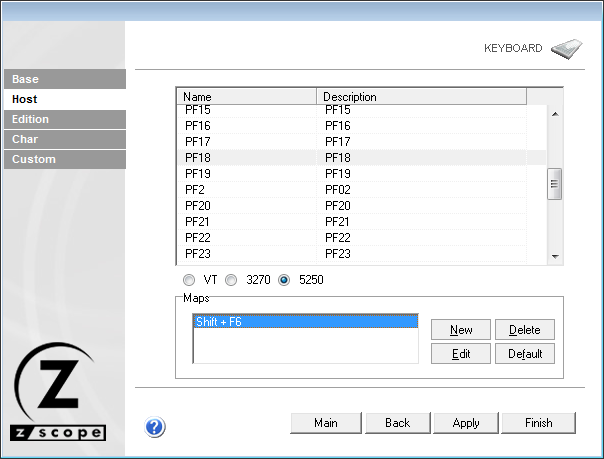The width and height of the screenshot is (604, 459).
Task: Open help via the question mark icon
Action: [155, 427]
